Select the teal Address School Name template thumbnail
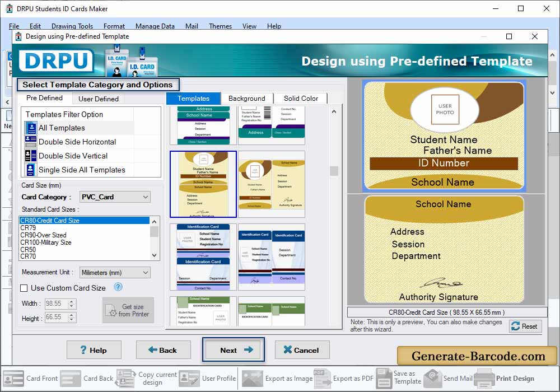 coord(203,125)
